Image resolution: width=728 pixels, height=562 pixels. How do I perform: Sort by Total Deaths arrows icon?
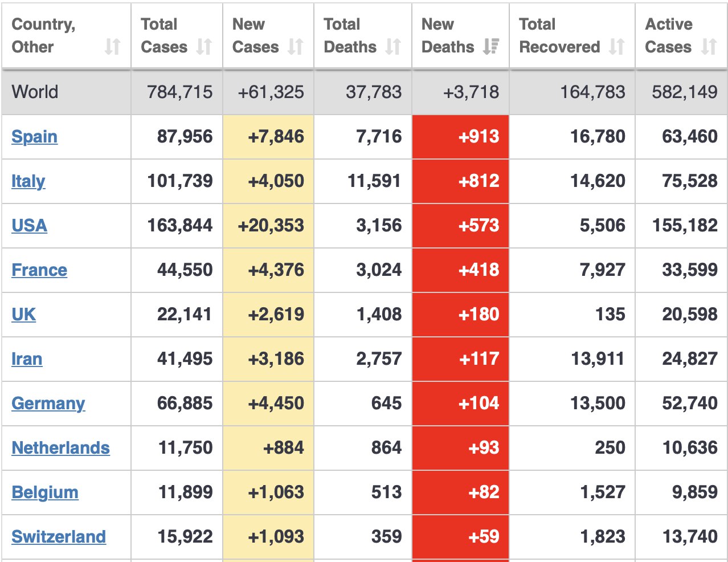pyautogui.click(x=393, y=47)
